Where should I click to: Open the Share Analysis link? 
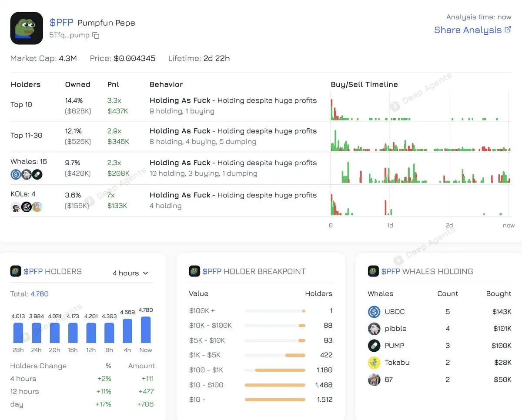pos(468,30)
